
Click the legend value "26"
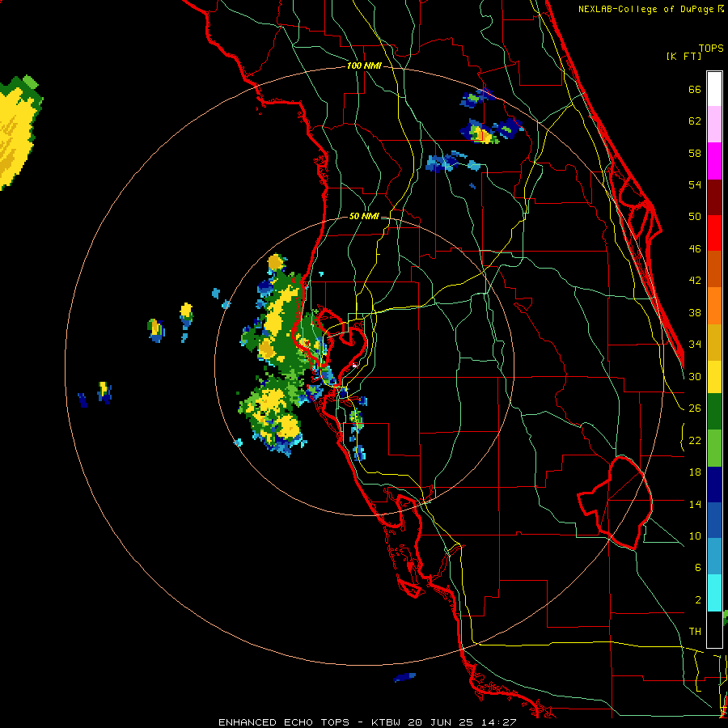pos(695,408)
